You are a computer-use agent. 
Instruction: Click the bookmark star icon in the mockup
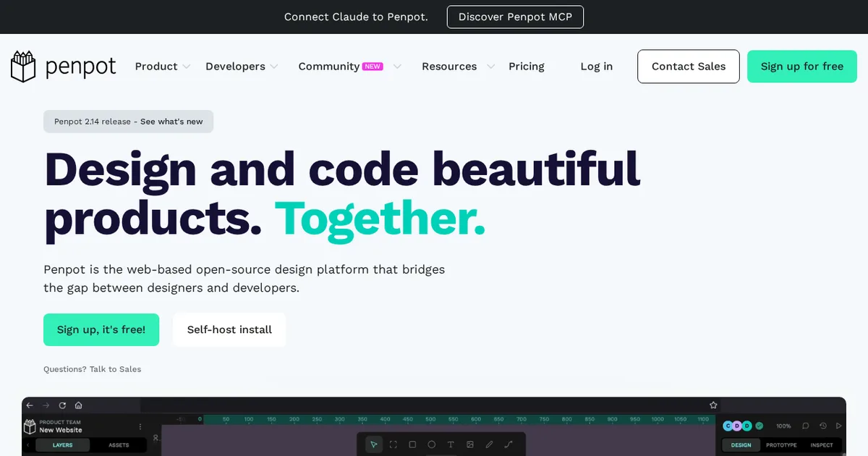tap(713, 405)
